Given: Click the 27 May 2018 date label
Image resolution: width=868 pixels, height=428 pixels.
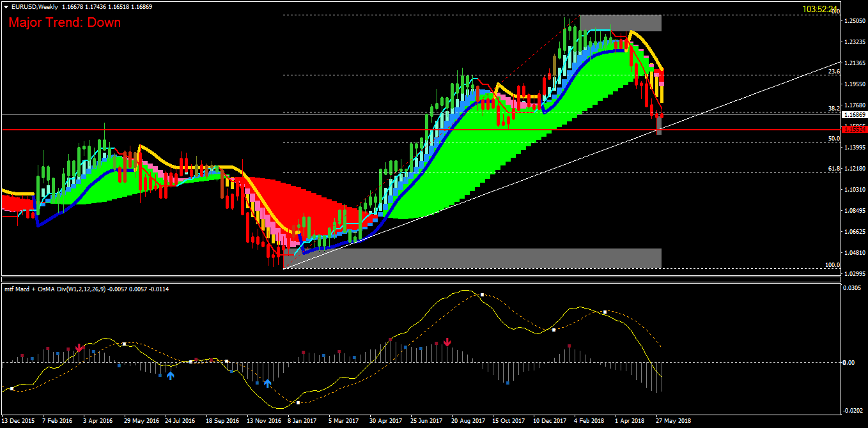Looking at the screenshot, I should tap(672, 421).
